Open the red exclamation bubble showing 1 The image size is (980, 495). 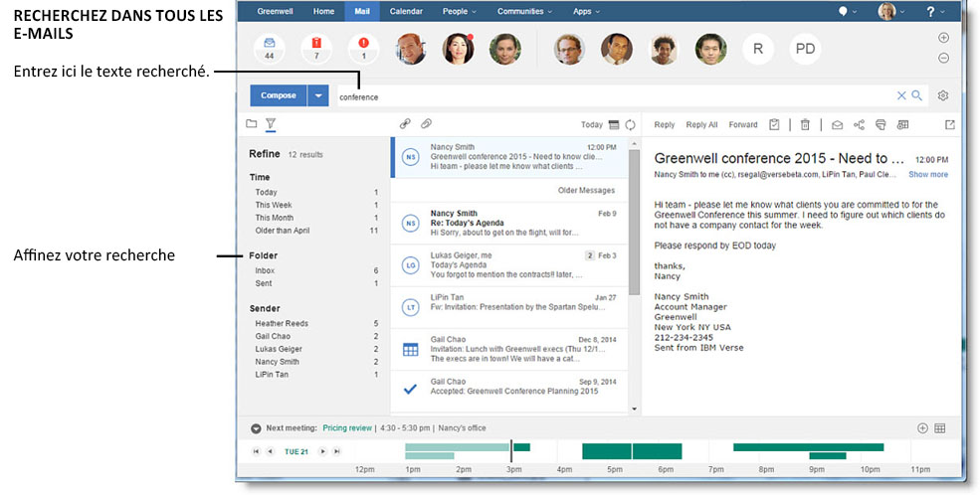click(x=364, y=49)
